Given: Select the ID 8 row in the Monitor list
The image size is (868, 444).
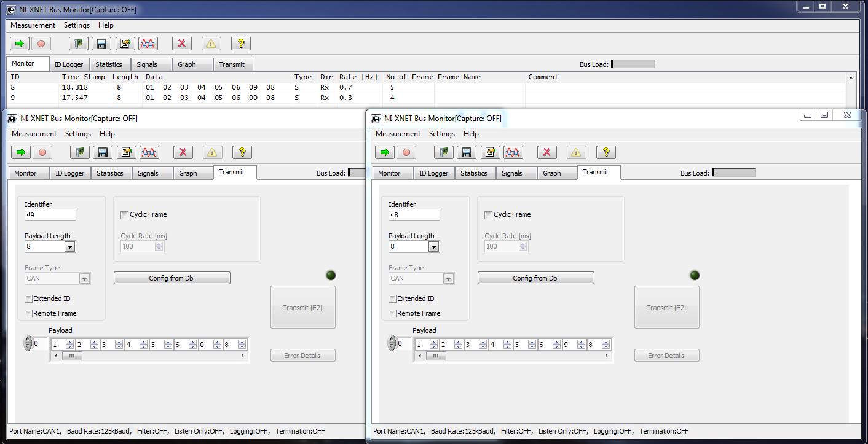Looking at the screenshot, I should click(427, 87).
